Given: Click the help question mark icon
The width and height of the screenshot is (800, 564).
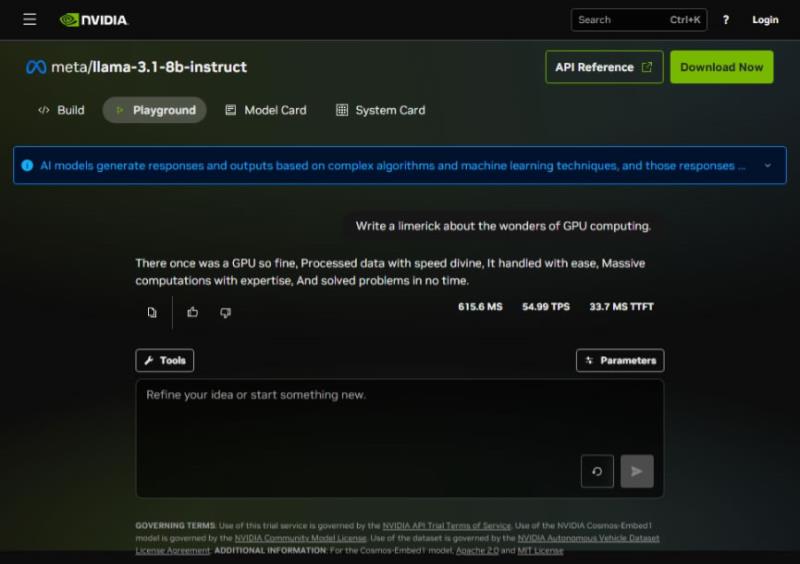Looking at the screenshot, I should click(x=726, y=20).
